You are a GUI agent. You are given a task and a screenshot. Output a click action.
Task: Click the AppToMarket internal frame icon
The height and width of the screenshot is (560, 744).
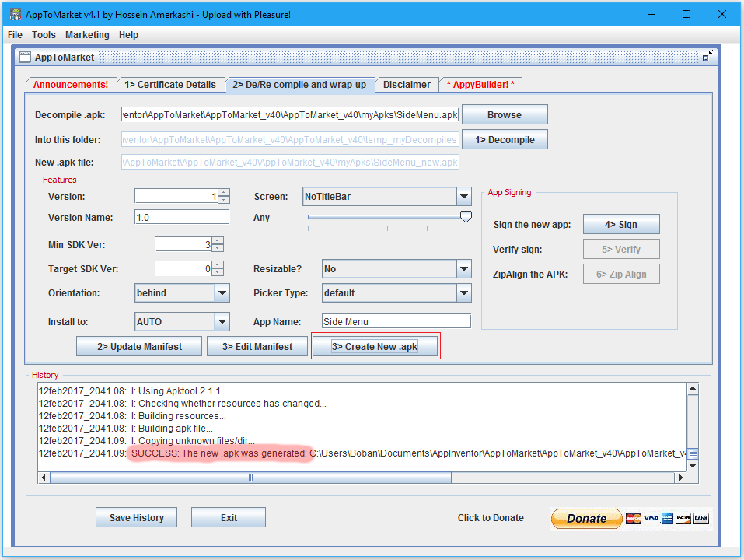click(25, 58)
